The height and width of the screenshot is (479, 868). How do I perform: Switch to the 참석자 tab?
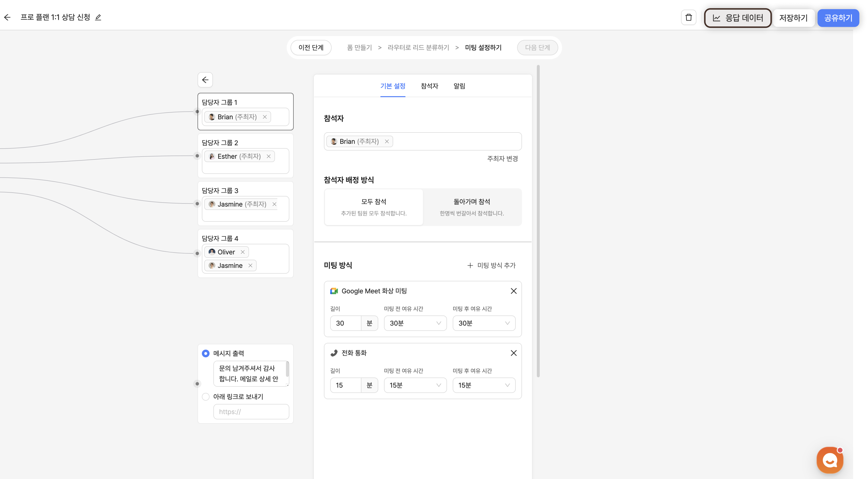429,86
